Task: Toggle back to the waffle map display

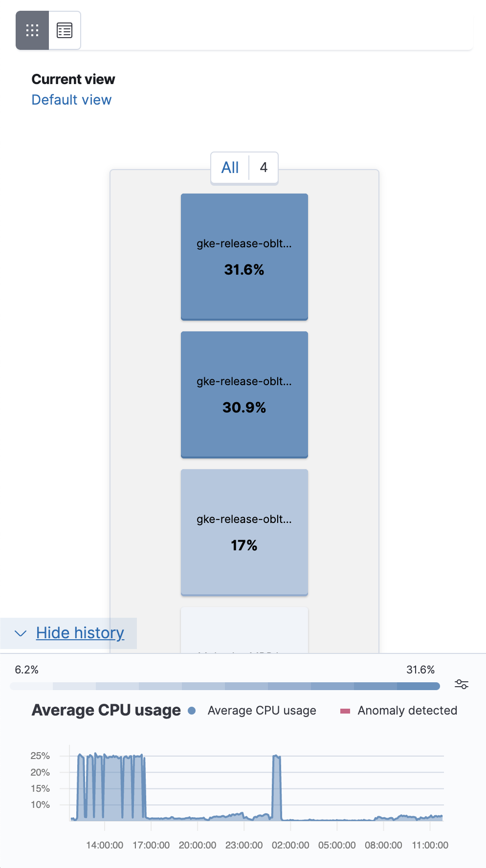Action: [x=32, y=30]
